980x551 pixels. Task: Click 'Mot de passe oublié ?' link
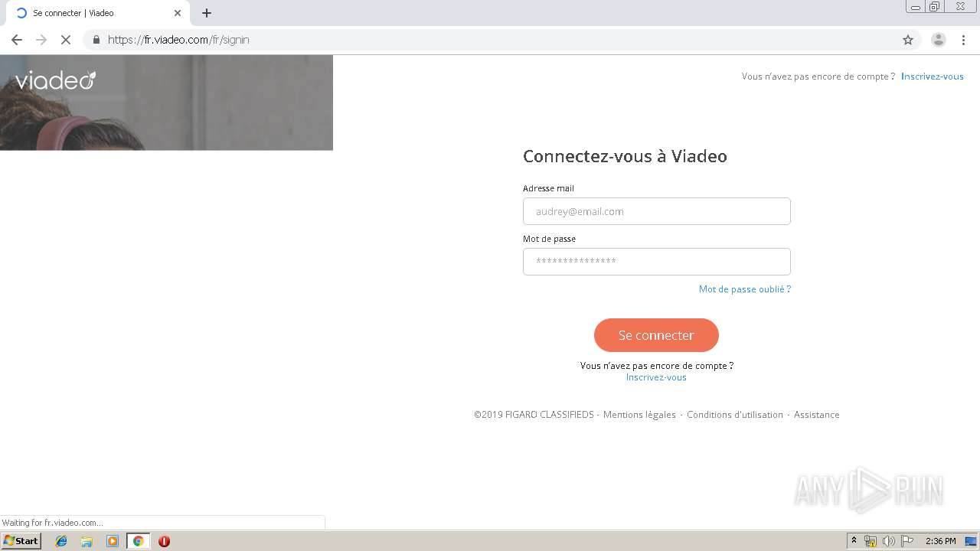pyautogui.click(x=744, y=289)
